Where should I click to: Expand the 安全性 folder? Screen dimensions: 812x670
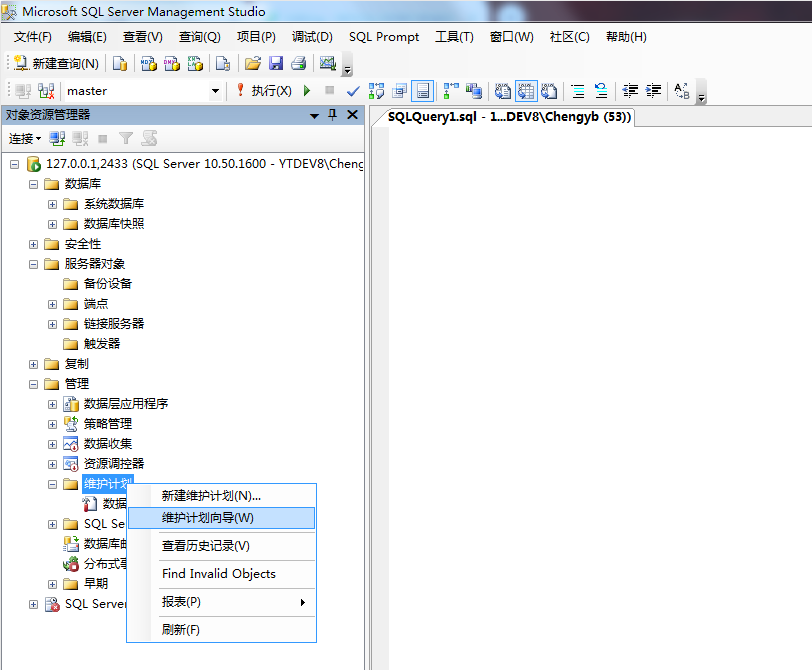pos(34,244)
